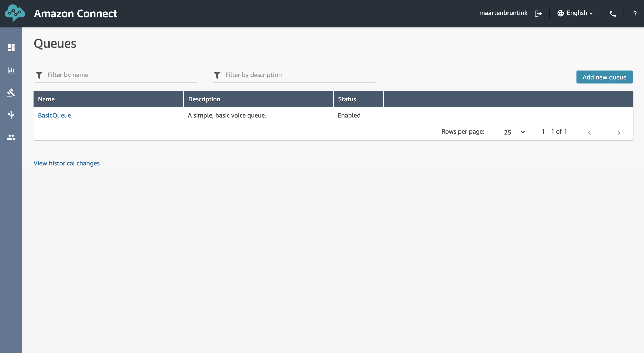The width and height of the screenshot is (644, 353).
Task: Open the Users people sidebar icon
Action: click(x=11, y=137)
